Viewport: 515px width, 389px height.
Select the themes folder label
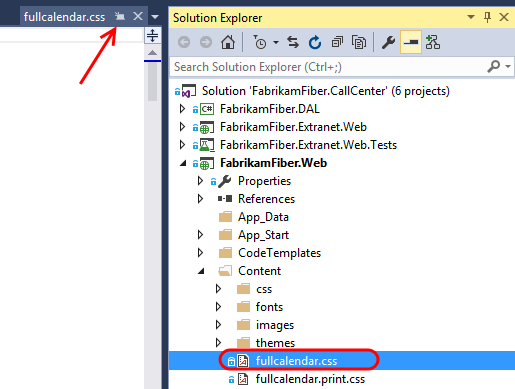pyautogui.click(x=275, y=343)
